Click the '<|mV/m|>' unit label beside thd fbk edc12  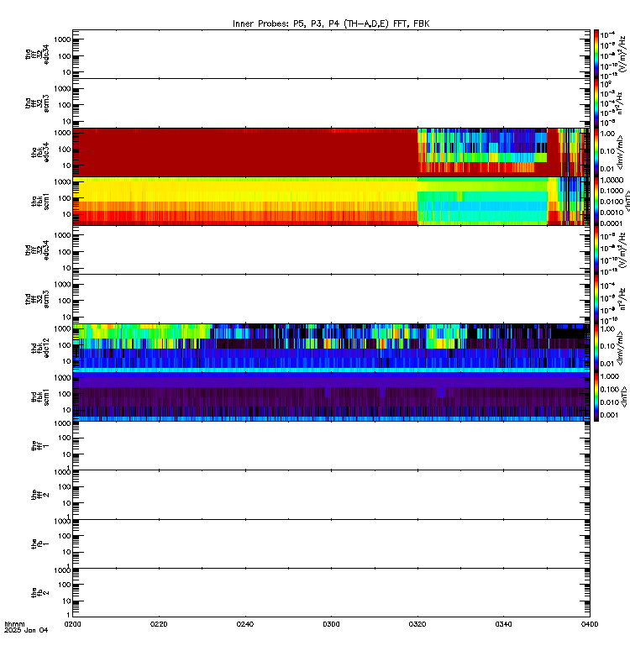point(620,348)
